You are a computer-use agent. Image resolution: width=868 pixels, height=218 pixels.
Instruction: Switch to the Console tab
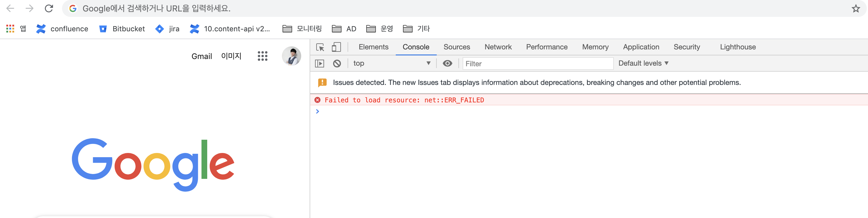[416, 47]
